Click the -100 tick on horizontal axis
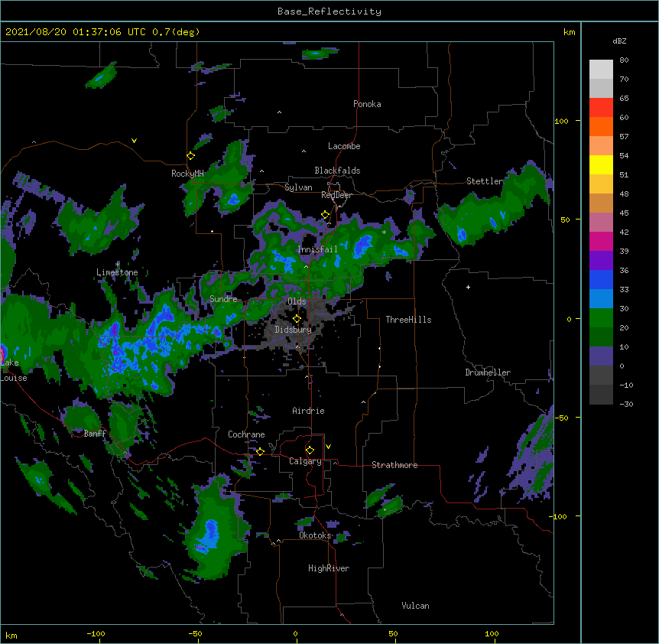 pos(96,633)
